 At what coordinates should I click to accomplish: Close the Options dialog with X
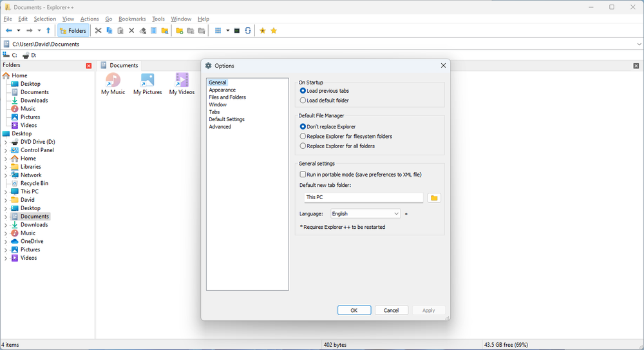(443, 65)
